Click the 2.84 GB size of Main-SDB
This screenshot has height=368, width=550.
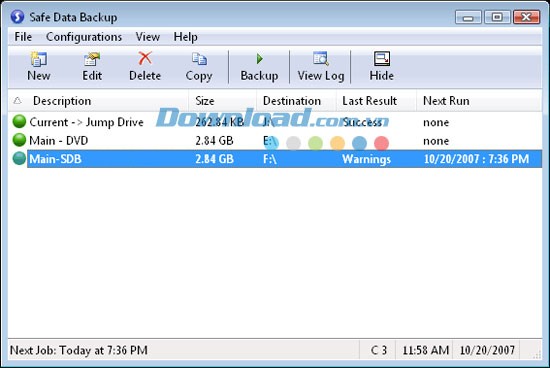(x=214, y=159)
